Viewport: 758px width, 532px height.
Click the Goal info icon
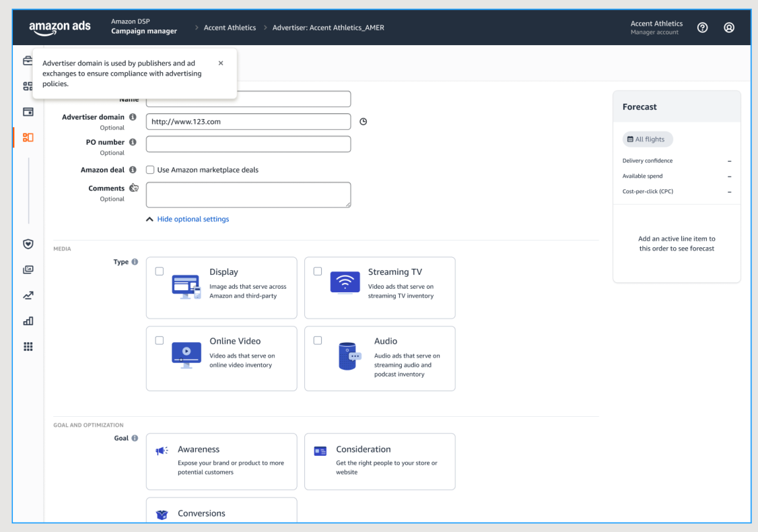coord(135,438)
